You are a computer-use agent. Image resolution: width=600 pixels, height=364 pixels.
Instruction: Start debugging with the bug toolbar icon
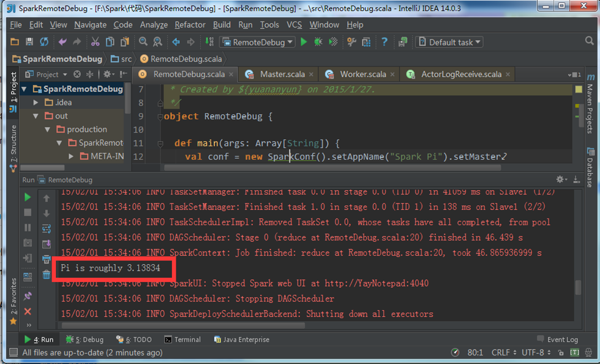click(x=318, y=42)
